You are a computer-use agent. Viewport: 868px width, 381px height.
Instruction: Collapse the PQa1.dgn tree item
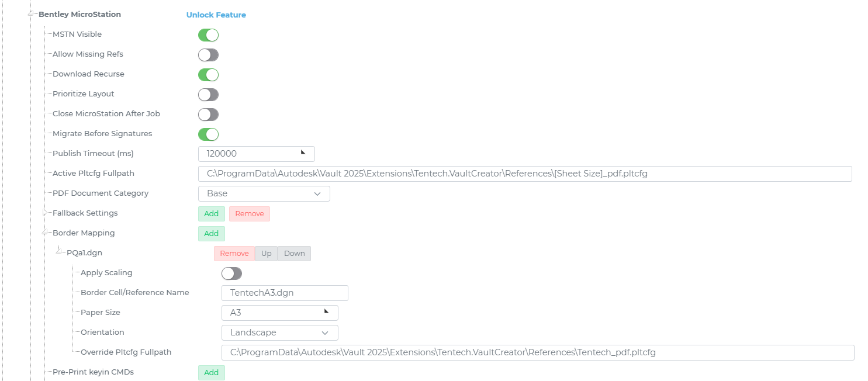click(x=59, y=252)
